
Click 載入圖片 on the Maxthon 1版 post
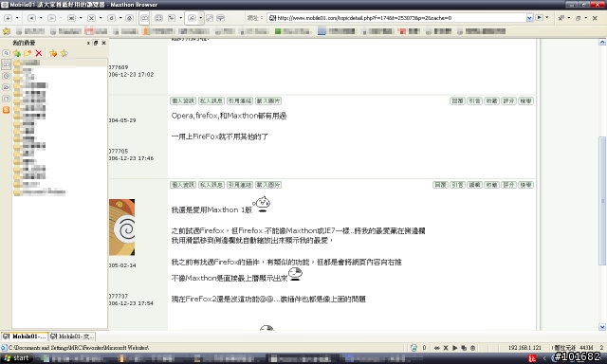268,185
